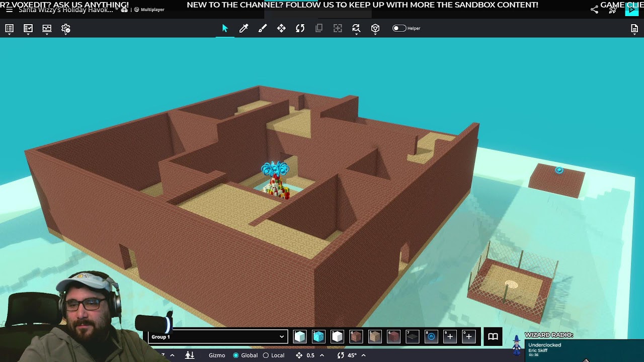
Task: Select the rotate tool
Action: click(x=300, y=29)
